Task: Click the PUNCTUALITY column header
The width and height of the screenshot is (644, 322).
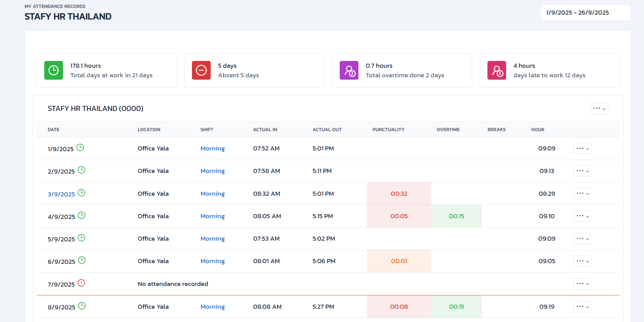Action: pos(388,130)
